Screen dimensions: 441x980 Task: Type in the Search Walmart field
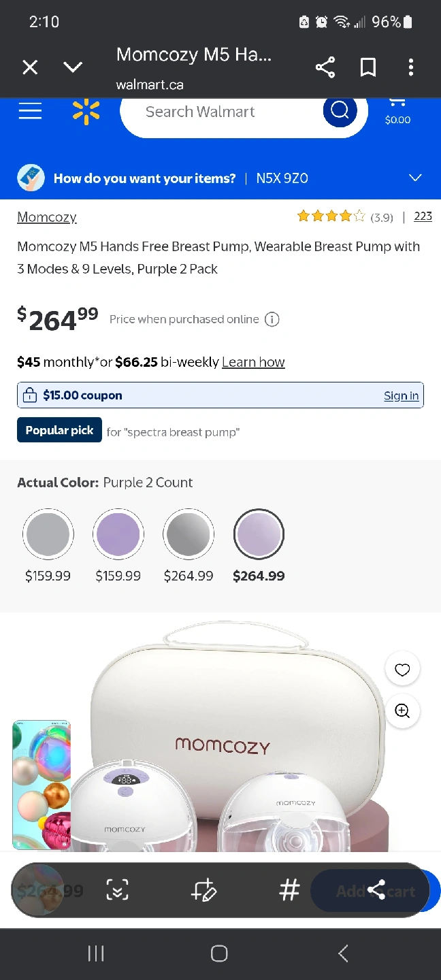(x=218, y=112)
